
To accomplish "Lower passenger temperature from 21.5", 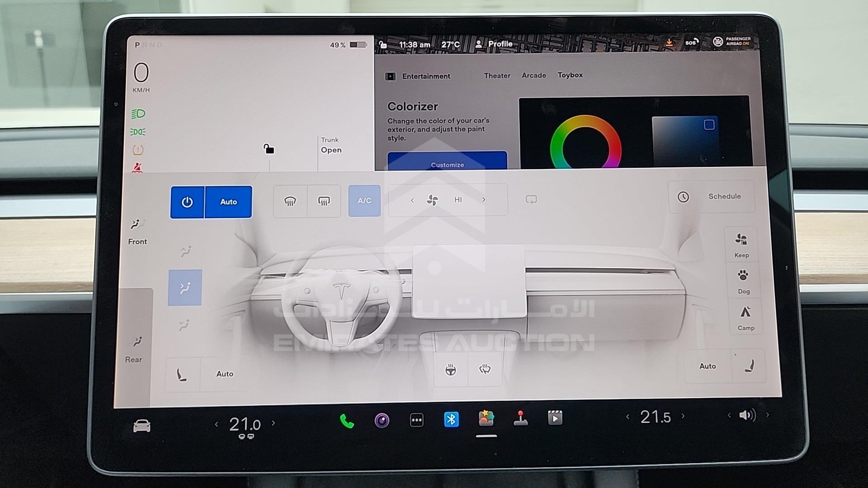I will (627, 417).
